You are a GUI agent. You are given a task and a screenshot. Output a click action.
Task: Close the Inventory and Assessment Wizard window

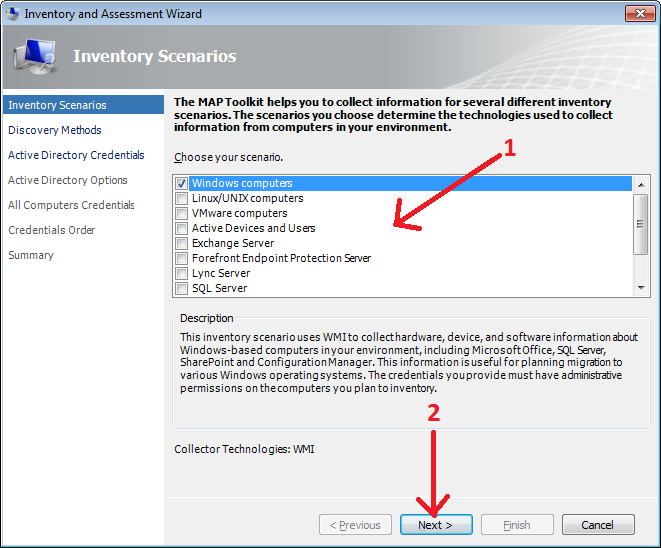[x=640, y=14]
